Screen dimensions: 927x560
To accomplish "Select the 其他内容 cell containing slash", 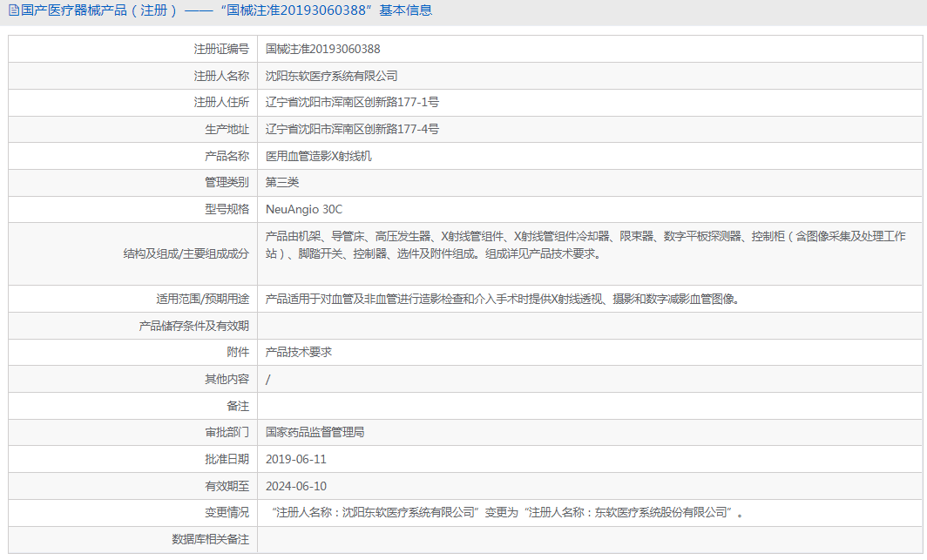I will click(x=268, y=379).
